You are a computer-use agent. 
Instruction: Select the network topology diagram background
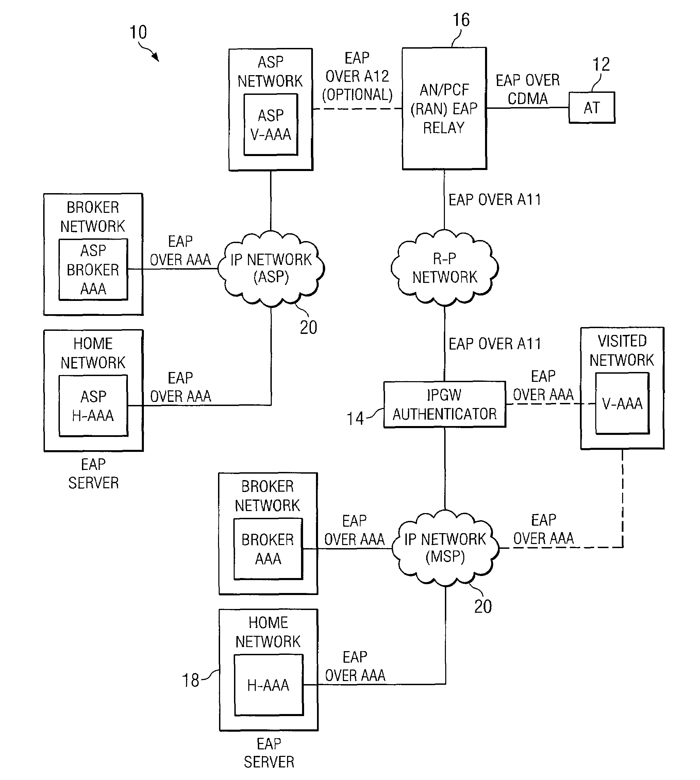click(350, 390)
